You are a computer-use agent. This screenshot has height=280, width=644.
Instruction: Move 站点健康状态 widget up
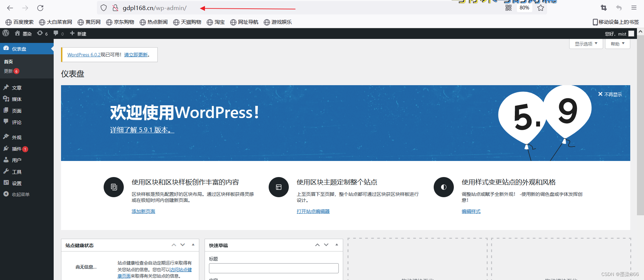pyautogui.click(x=174, y=245)
